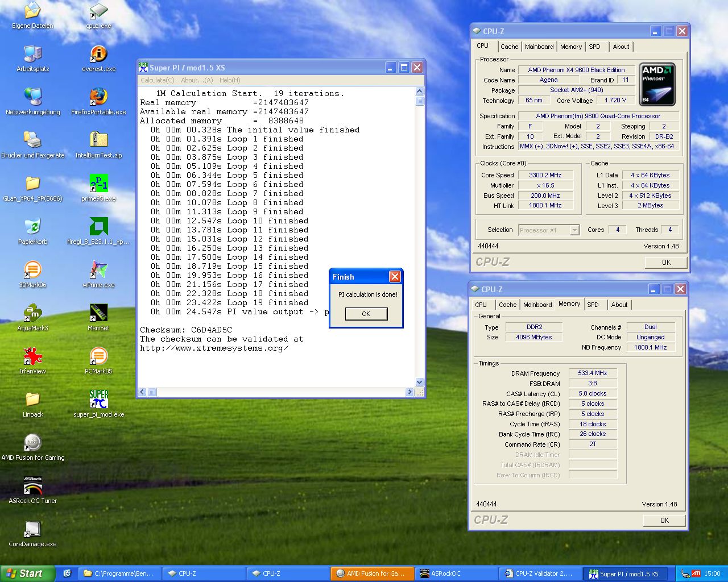Click the Multiplier x 16.5 value
The height and width of the screenshot is (582, 728).
(545, 186)
